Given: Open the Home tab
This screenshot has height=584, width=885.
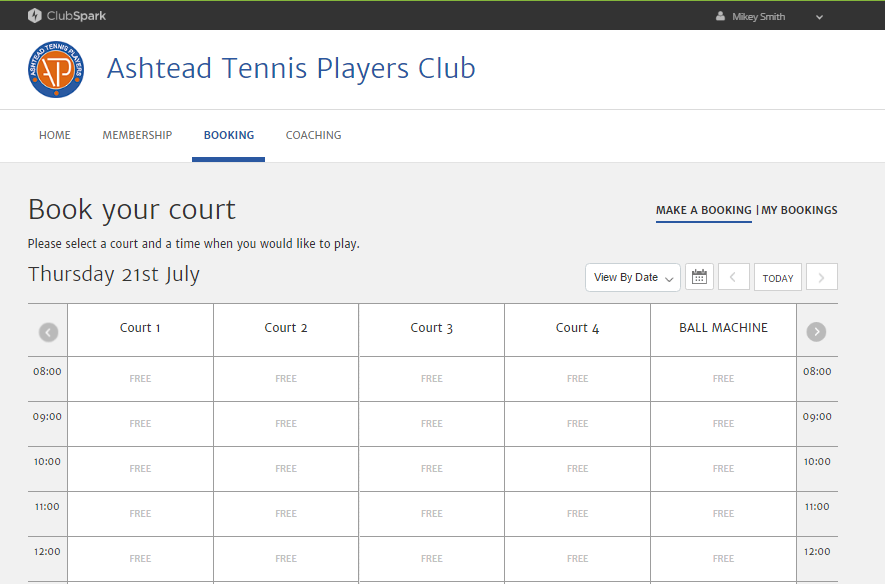Looking at the screenshot, I should (x=55, y=135).
